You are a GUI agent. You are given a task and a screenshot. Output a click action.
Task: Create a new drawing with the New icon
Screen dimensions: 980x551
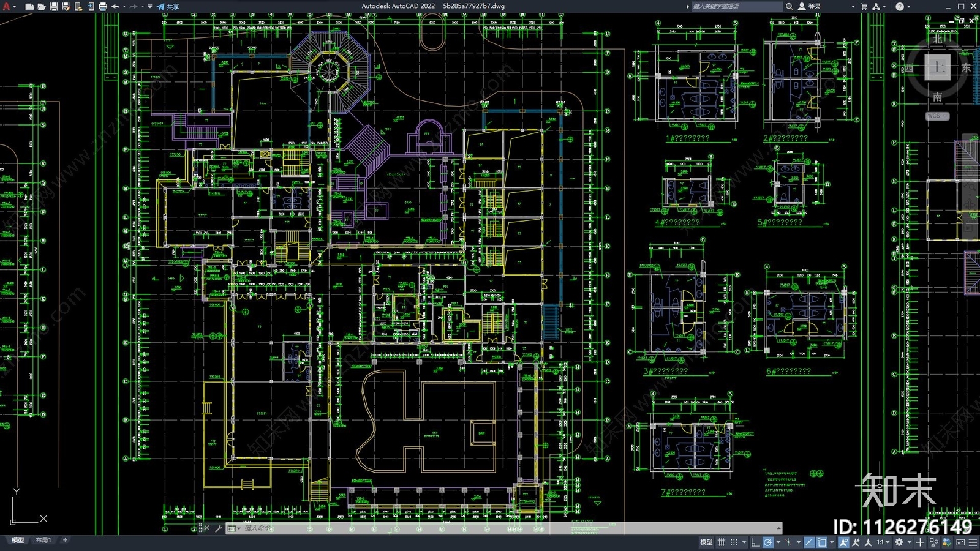tap(29, 6)
